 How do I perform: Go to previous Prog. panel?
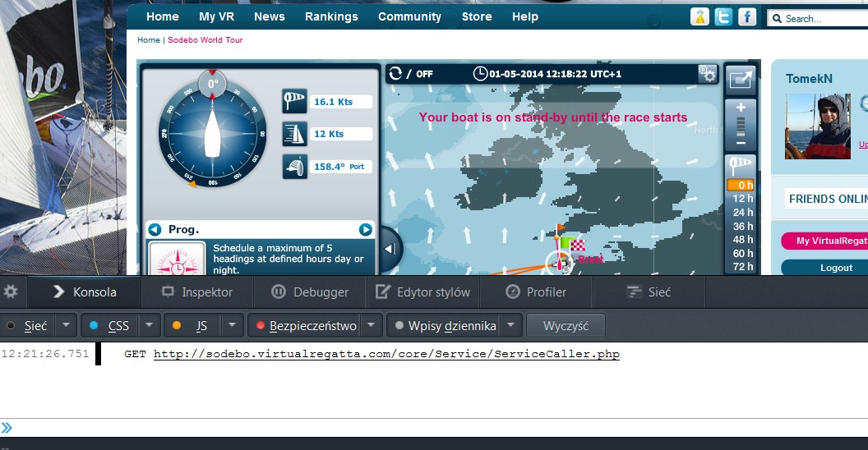coord(155,229)
